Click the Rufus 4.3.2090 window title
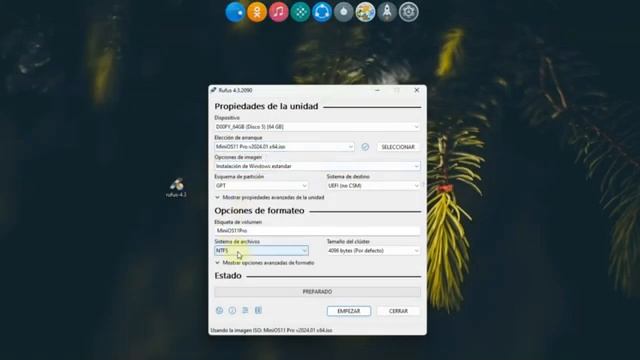 click(x=236, y=90)
